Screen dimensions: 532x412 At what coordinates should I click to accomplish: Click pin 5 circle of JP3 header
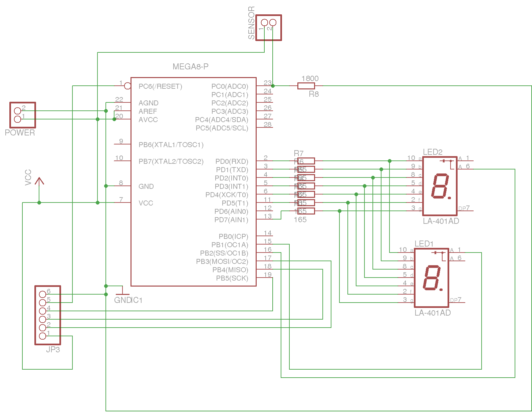[42, 303]
